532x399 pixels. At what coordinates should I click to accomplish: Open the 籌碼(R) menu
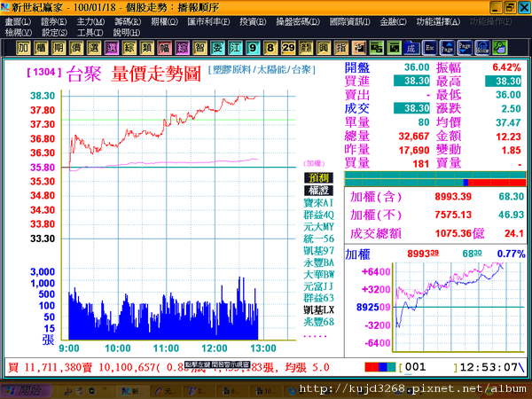(x=128, y=22)
